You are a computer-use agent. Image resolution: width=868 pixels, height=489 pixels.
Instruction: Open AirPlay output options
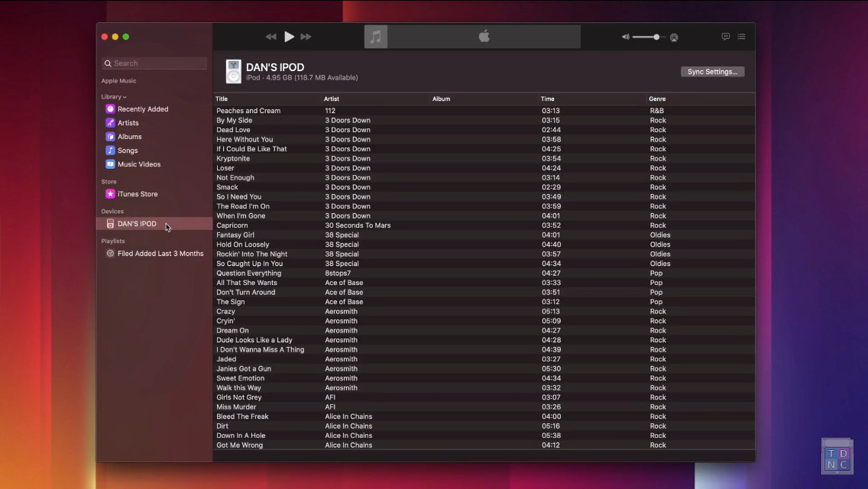point(674,37)
